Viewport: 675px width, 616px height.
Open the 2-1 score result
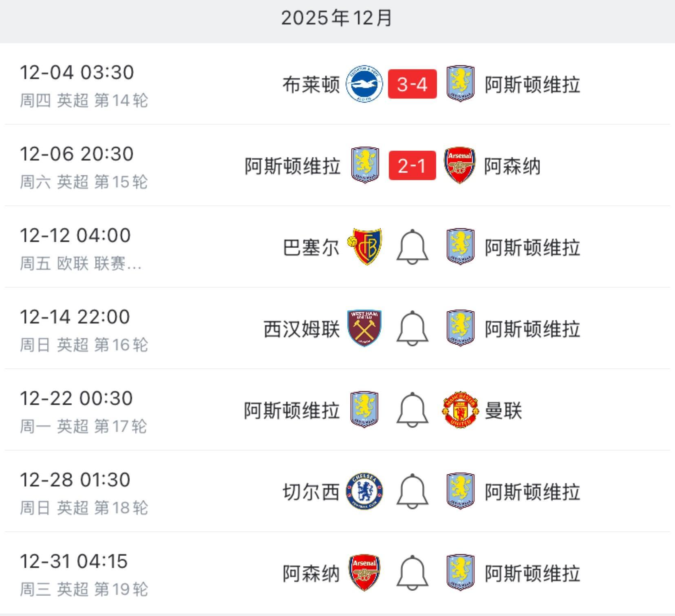(412, 166)
